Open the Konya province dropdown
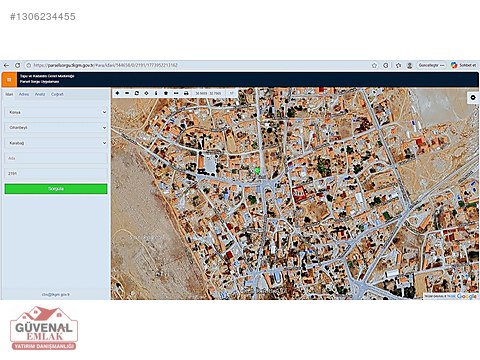Viewport: 480px width, 360px height. (56, 112)
